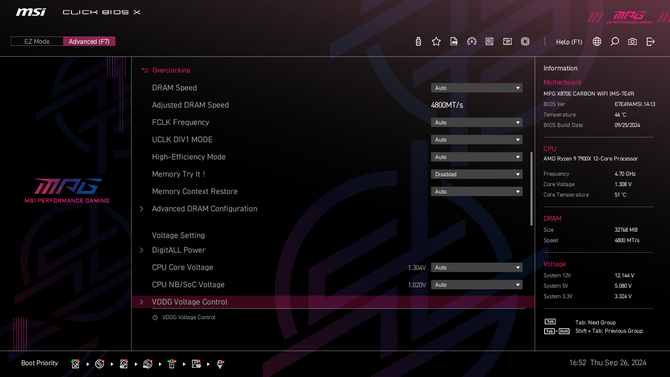Select the High-Efficiency Mode label
Viewport: 670px width, 377px height.
point(188,157)
